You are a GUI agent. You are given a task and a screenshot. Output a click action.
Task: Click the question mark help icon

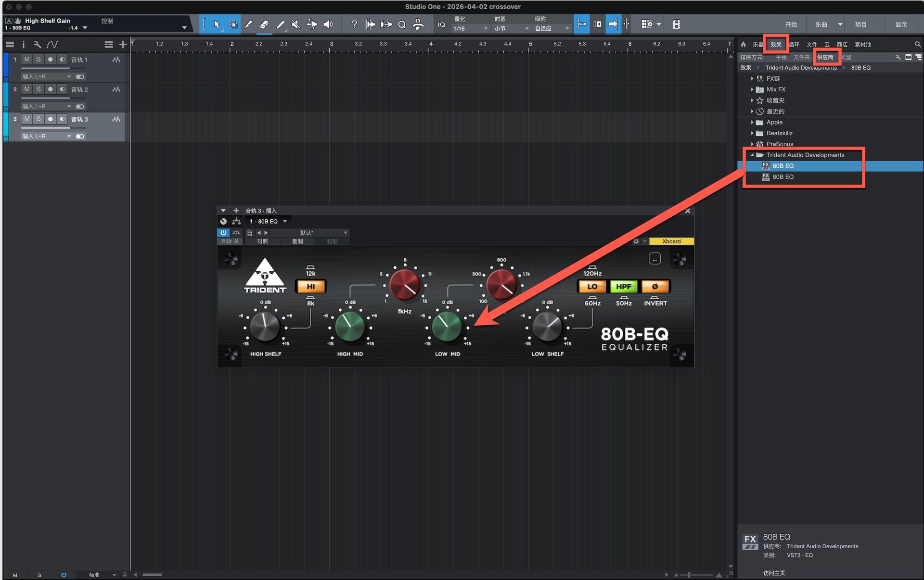point(354,25)
